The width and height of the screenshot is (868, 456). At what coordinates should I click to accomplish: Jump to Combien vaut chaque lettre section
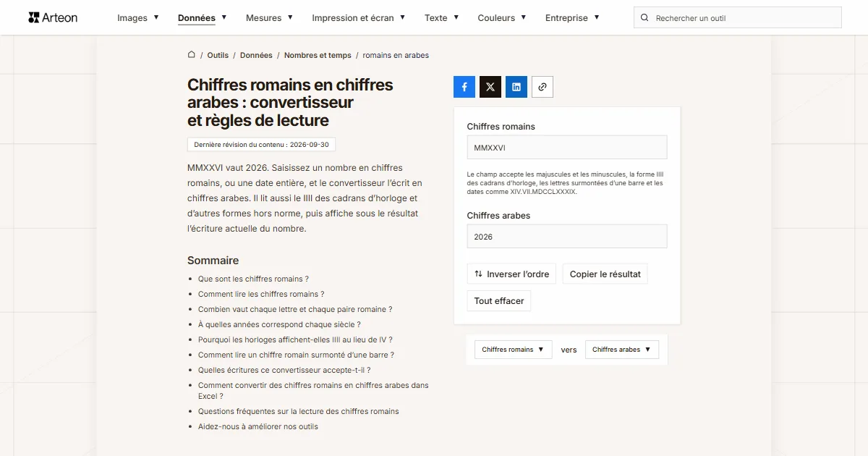pyautogui.click(x=295, y=309)
